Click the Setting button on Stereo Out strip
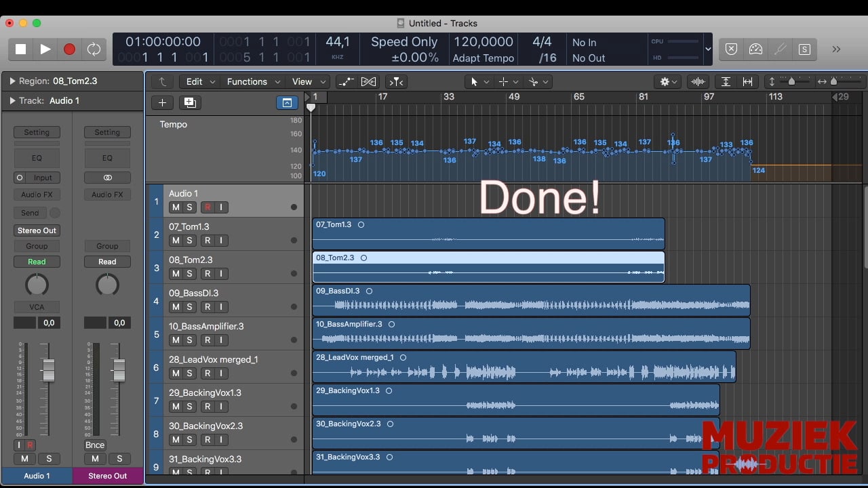Screen dimensions: 868x488 coord(107,132)
